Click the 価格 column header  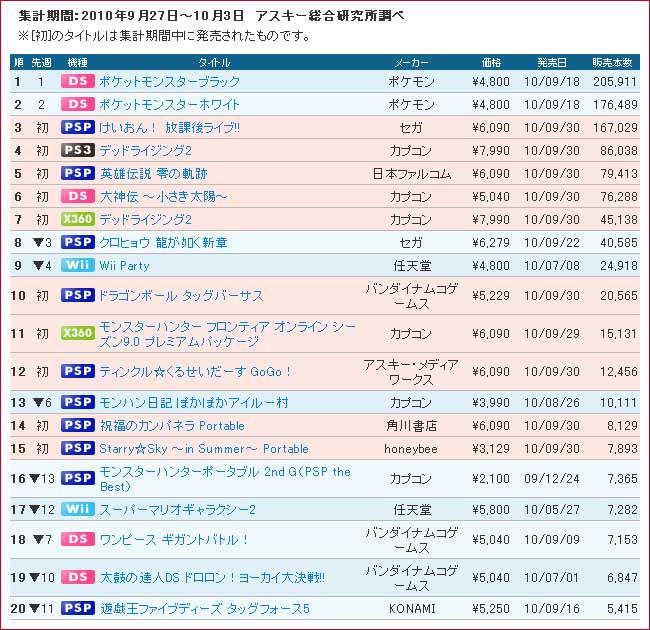[x=491, y=62]
